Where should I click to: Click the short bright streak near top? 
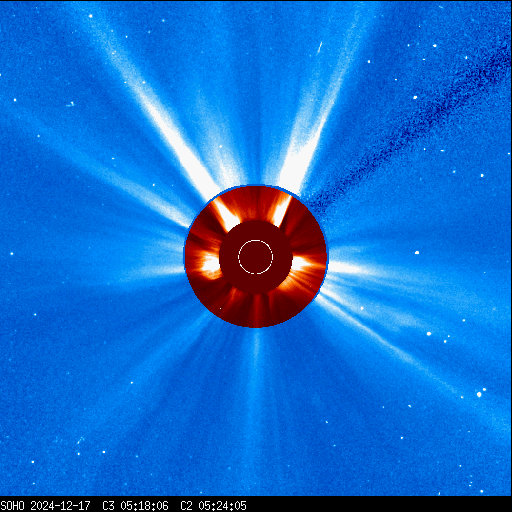tap(320, 47)
